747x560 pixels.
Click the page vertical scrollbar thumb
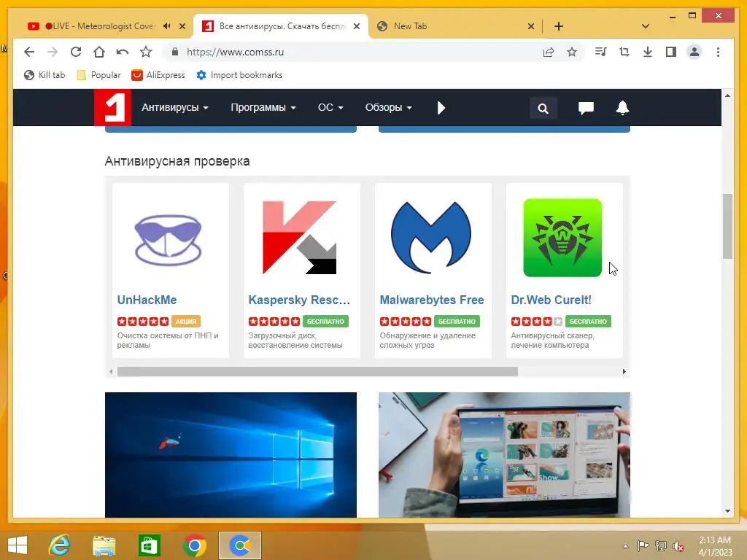tap(727, 226)
